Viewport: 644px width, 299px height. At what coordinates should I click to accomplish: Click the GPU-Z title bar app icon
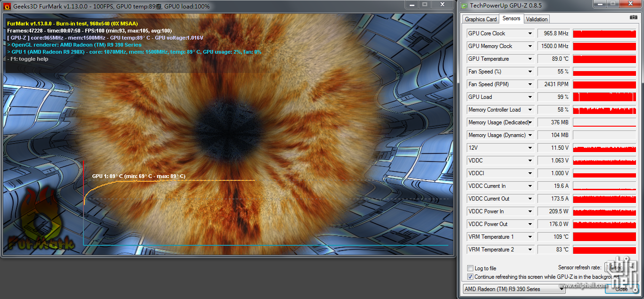464,6
